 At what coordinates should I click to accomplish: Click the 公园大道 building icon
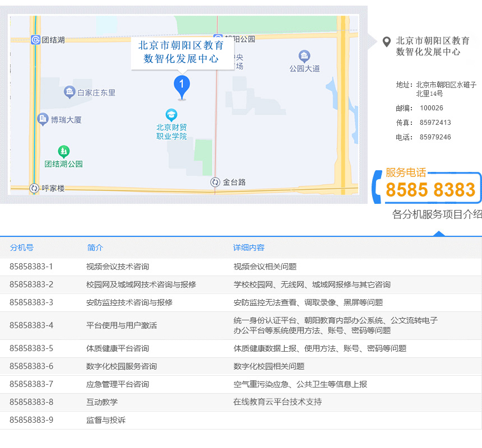point(304,56)
